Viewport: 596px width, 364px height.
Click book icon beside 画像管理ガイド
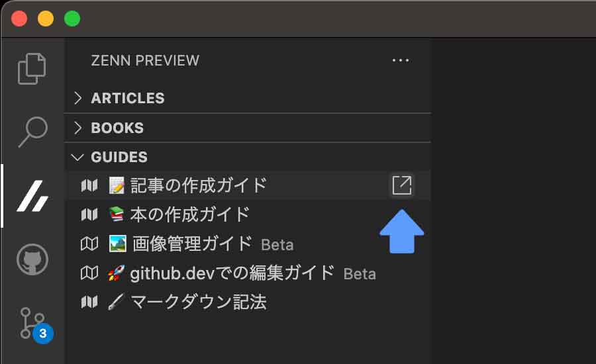[x=89, y=244]
